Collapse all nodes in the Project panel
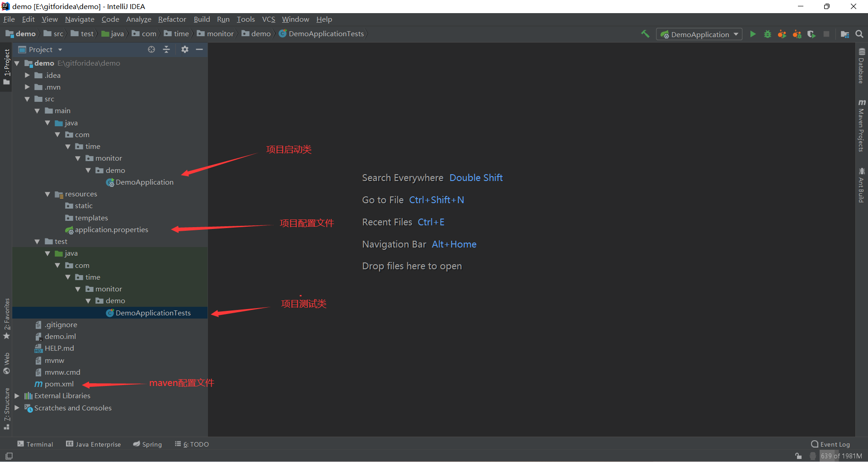Image resolution: width=868 pixels, height=462 pixels. [166, 49]
